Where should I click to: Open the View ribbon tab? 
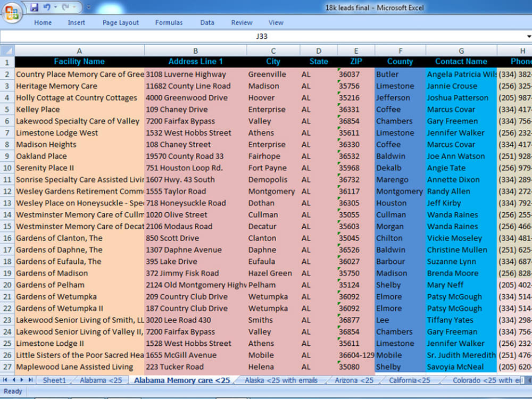coord(276,23)
